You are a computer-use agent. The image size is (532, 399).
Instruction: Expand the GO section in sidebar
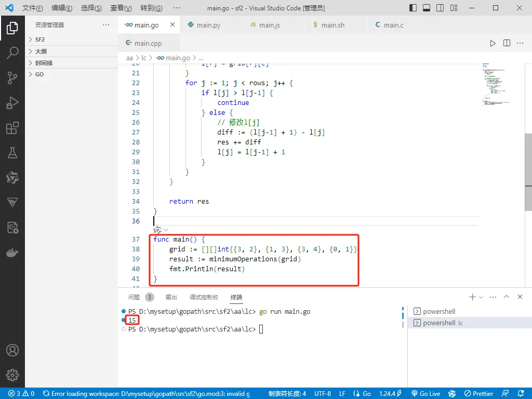(72, 74)
